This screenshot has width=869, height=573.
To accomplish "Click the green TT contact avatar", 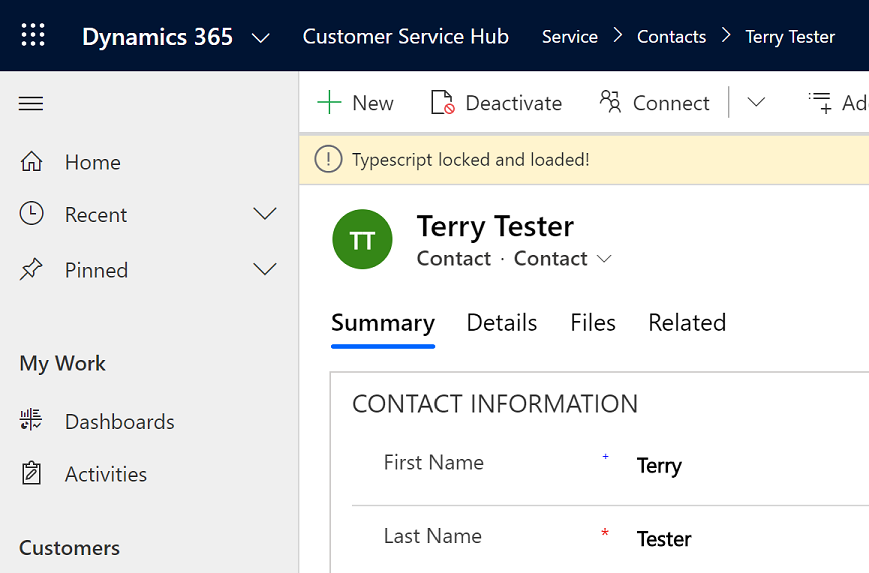I will click(x=362, y=240).
